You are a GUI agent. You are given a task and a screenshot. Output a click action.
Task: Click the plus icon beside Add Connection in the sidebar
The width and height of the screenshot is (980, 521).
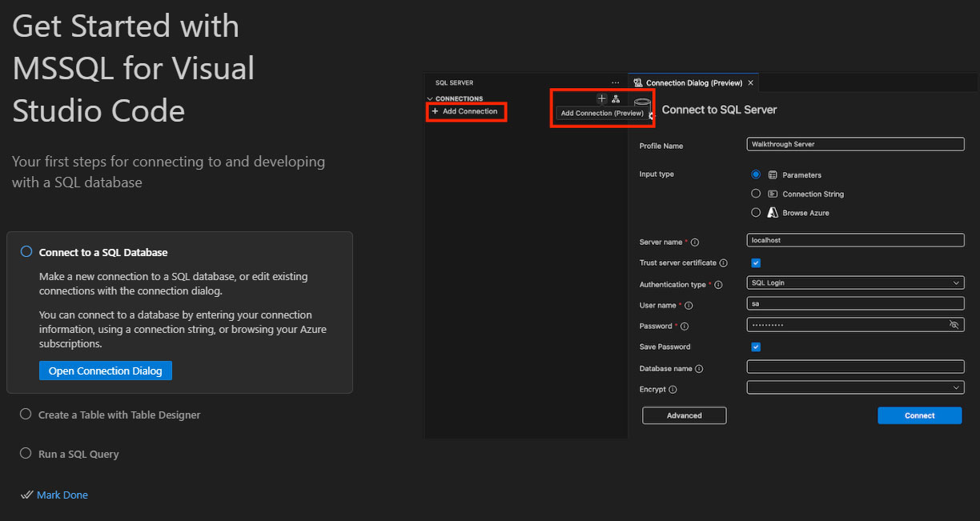tap(435, 111)
